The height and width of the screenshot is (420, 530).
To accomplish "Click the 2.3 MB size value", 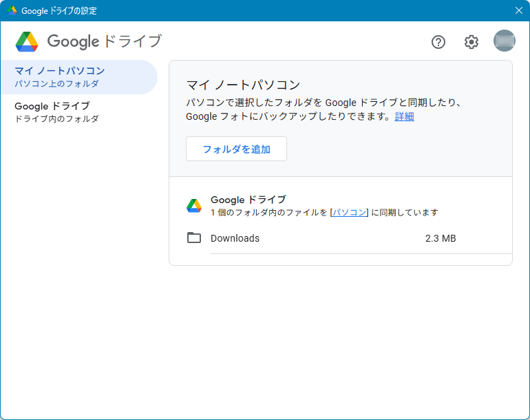I will click(441, 238).
